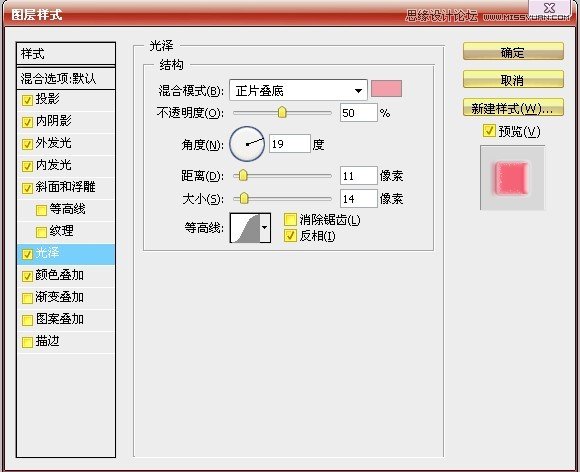580x472 pixels.
Task: Check the 消除锯齿 anti-alias option
Action: pos(290,220)
